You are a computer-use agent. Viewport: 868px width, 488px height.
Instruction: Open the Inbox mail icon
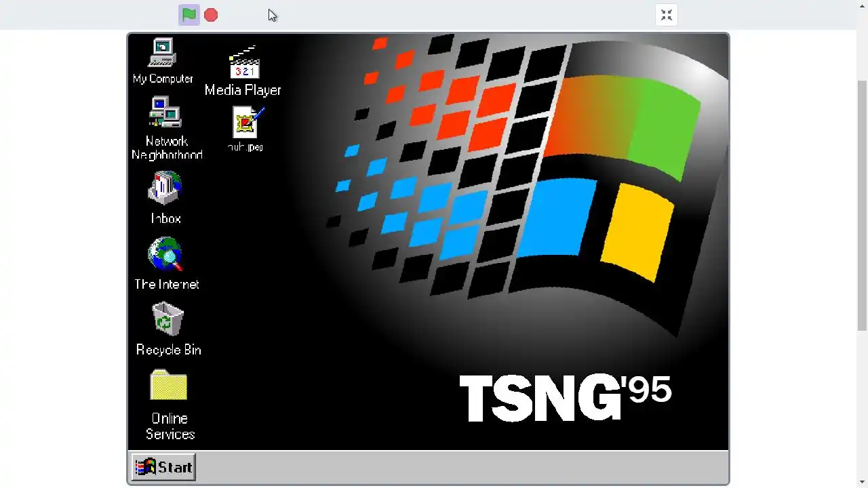[x=165, y=188]
